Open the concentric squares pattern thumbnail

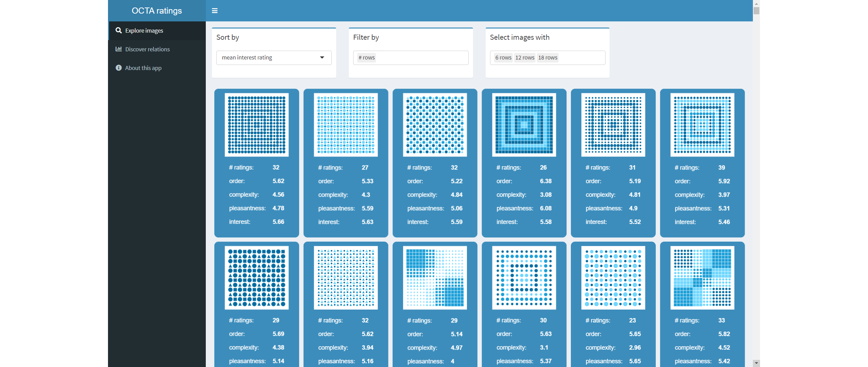pyautogui.click(x=524, y=125)
